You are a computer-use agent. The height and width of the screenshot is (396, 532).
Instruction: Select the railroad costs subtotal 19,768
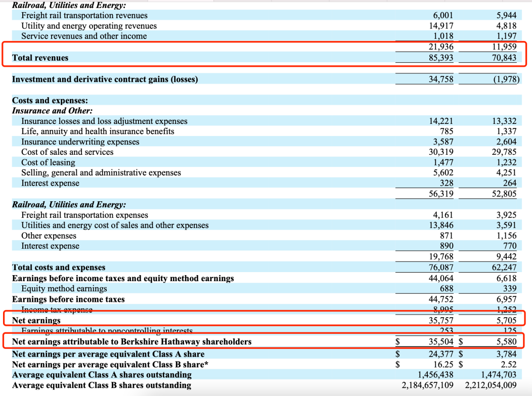click(x=441, y=257)
